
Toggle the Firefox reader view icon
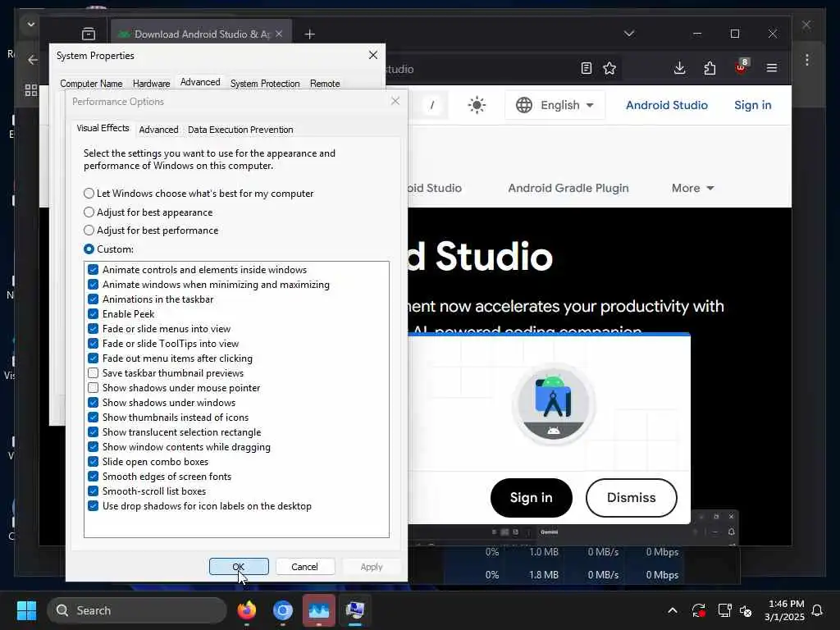pos(586,68)
